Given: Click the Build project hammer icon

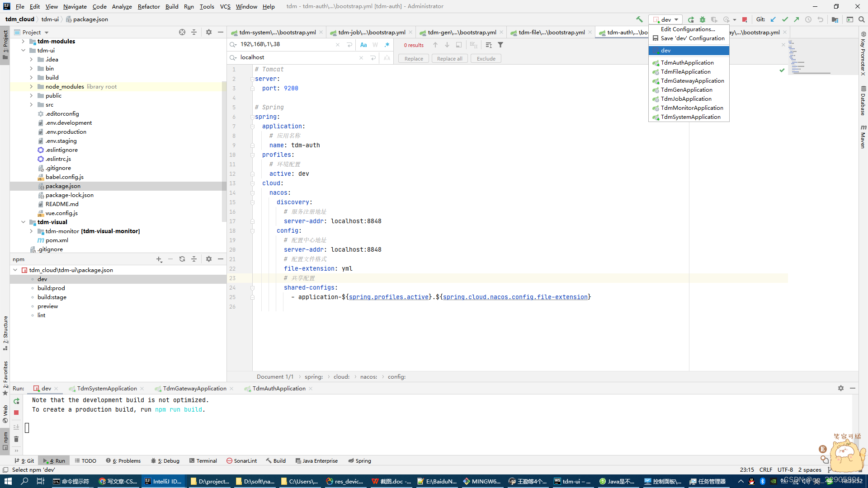Looking at the screenshot, I should [639, 19].
